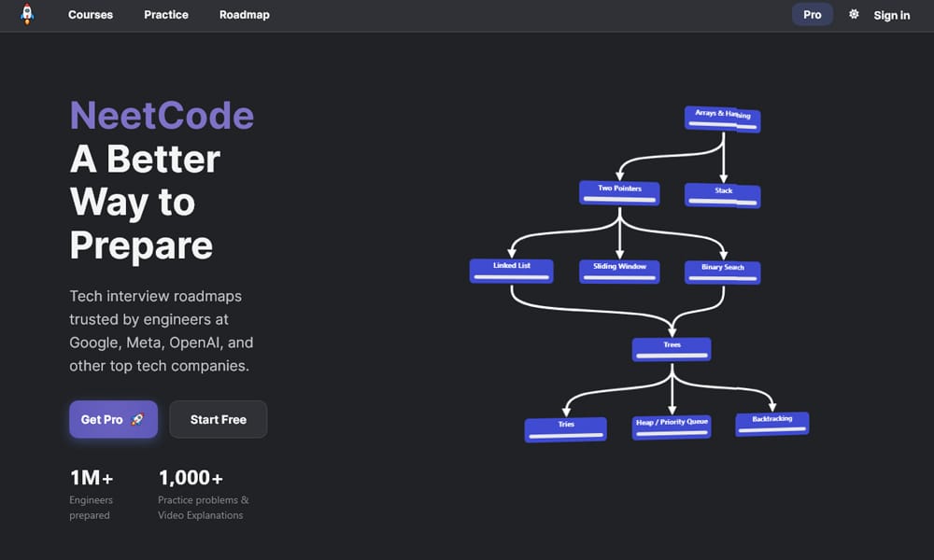Click the Trees roadmap node
Viewport: 934px width, 560px height.
672,349
